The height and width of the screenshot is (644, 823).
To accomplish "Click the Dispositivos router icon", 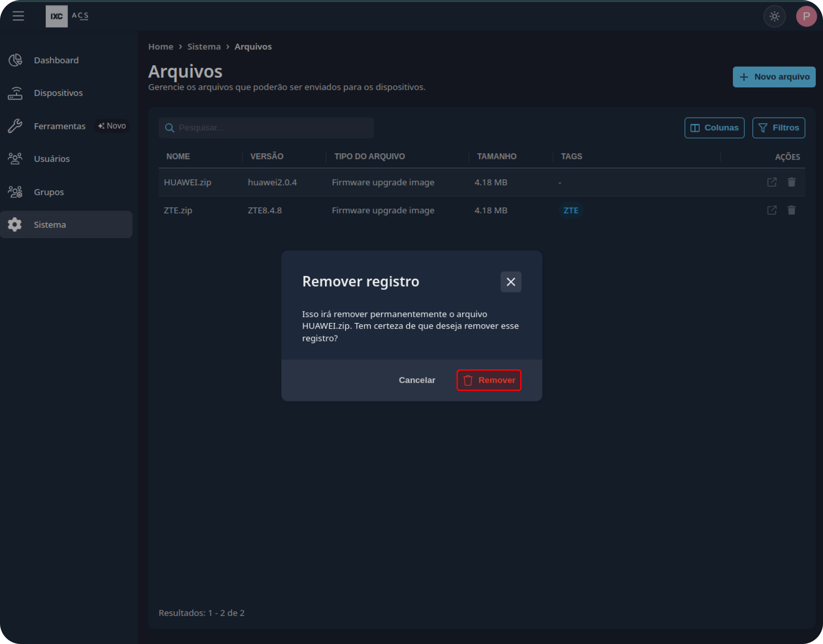I will coord(15,93).
